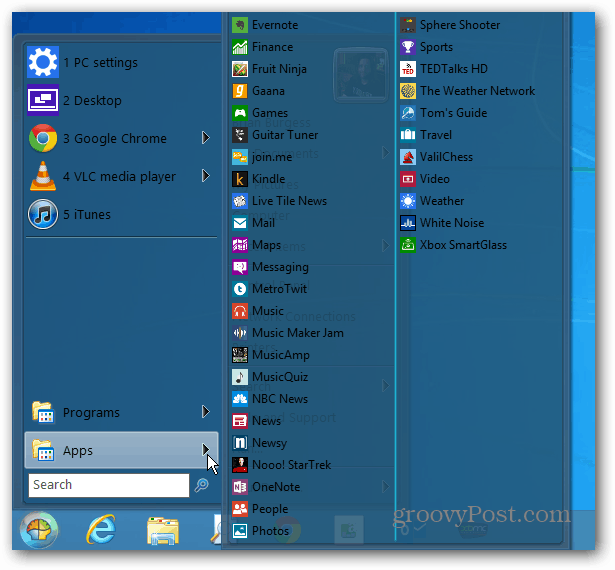This screenshot has width=615, height=570.
Task: Click the Kindle app label
Action: [x=269, y=179]
